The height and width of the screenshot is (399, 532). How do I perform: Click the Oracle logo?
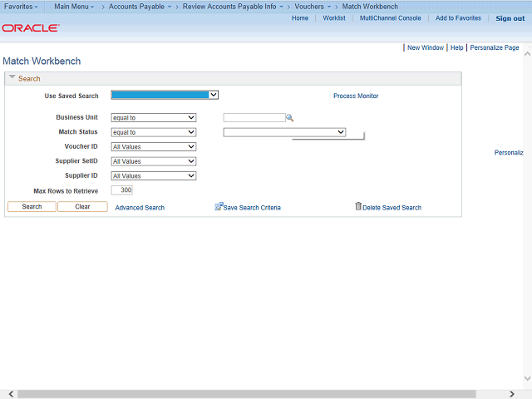click(31, 27)
